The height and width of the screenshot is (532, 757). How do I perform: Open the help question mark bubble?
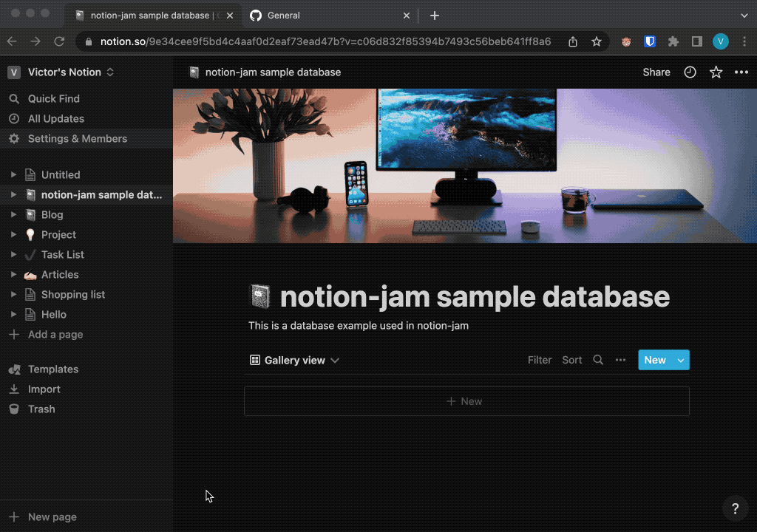coord(735,508)
